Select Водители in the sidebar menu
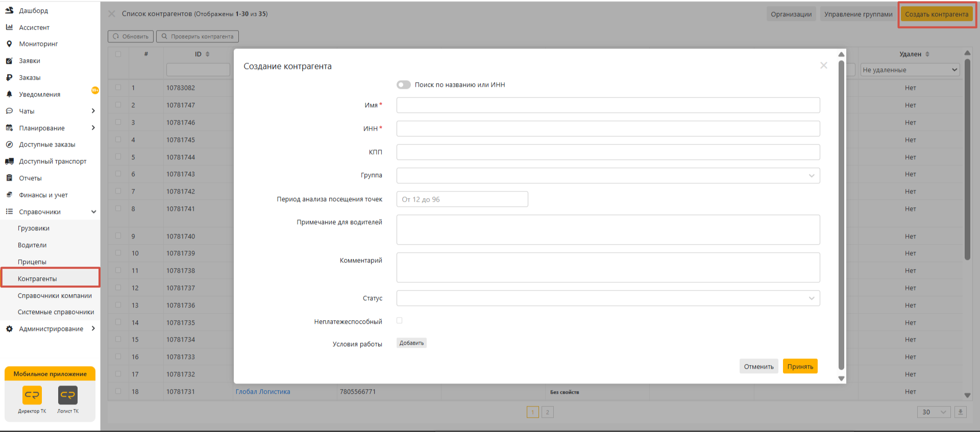 click(32, 245)
